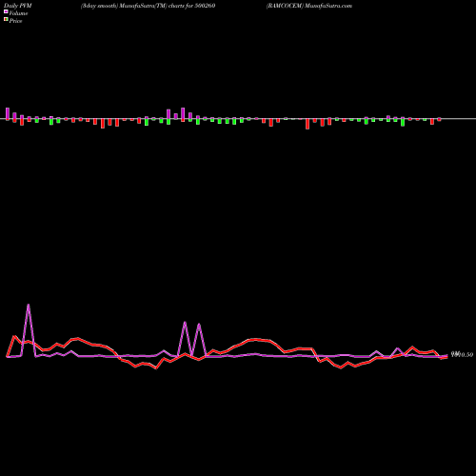The height and width of the screenshot is (476, 476).
Task: Click the tallest magenta volume line peak
Action: [29, 305]
